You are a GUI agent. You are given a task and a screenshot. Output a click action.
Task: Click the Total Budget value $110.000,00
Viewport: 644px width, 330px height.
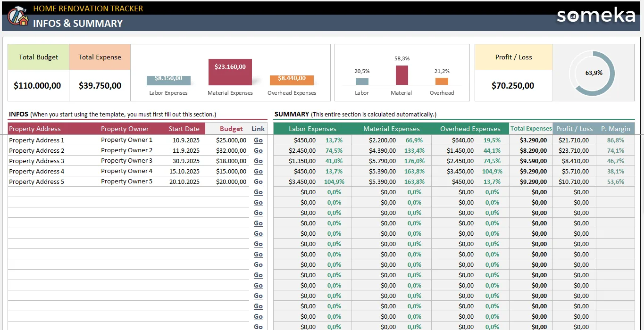click(37, 86)
